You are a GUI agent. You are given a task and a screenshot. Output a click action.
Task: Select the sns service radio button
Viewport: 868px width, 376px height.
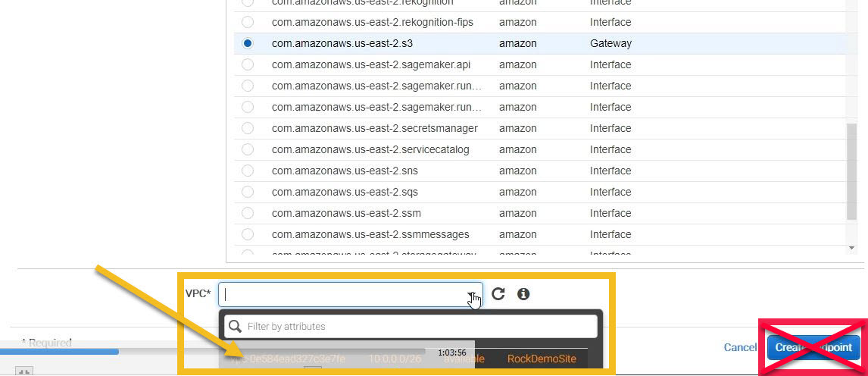click(x=248, y=171)
